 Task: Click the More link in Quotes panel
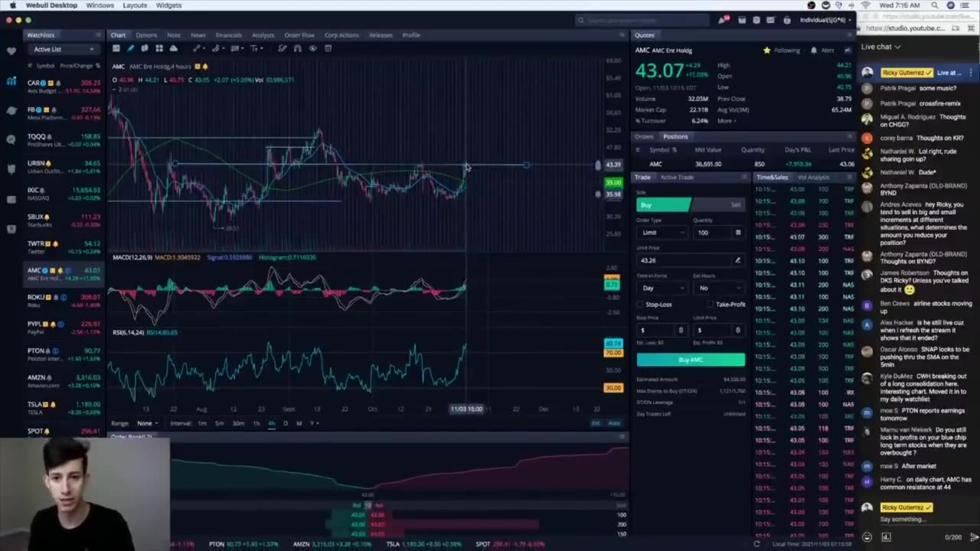point(726,121)
